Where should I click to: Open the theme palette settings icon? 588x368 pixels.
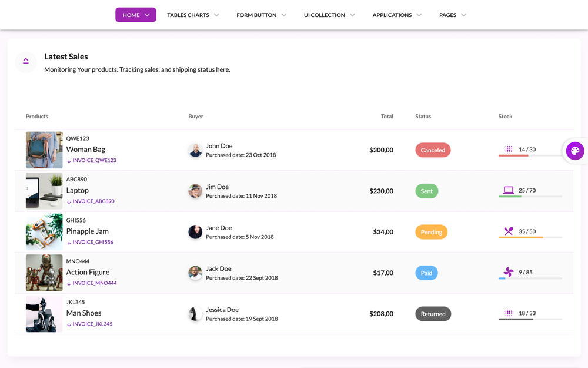574,151
